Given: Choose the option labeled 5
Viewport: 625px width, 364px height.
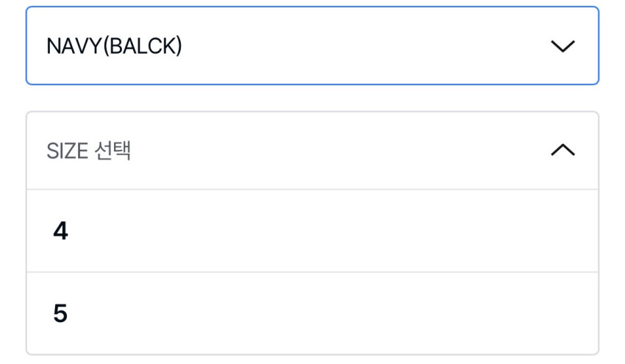Looking at the screenshot, I should pyautogui.click(x=60, y=314).
